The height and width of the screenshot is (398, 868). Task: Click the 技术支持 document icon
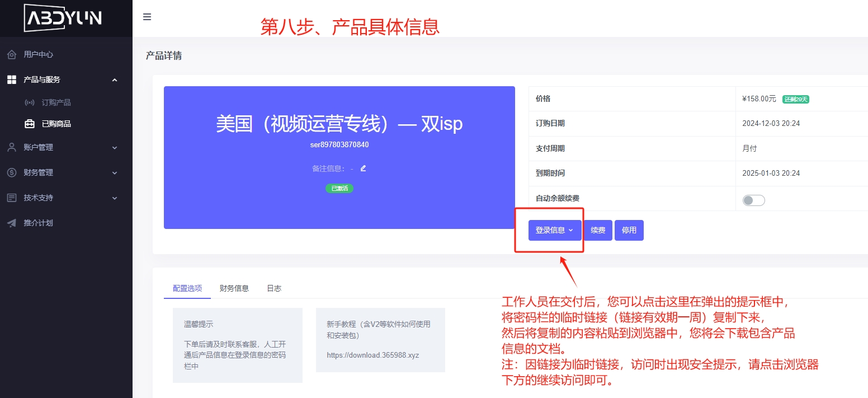[12, 198]
